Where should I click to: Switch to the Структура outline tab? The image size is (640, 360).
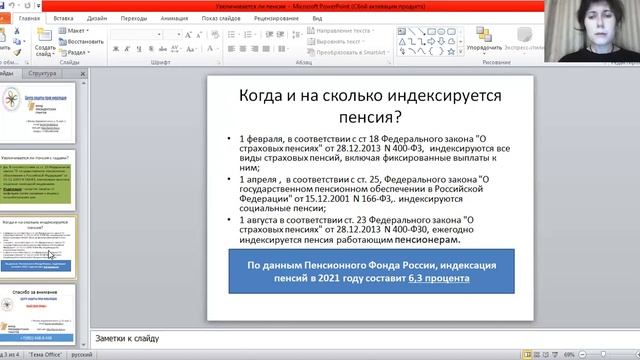tap(42, 73)
